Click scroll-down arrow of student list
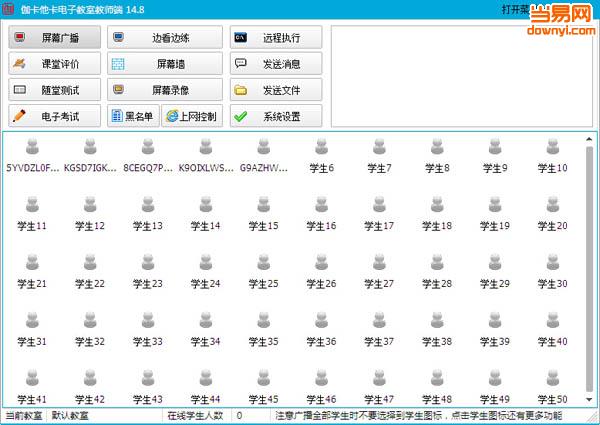This screenshot has height=425, width=600. coord(589,399)
